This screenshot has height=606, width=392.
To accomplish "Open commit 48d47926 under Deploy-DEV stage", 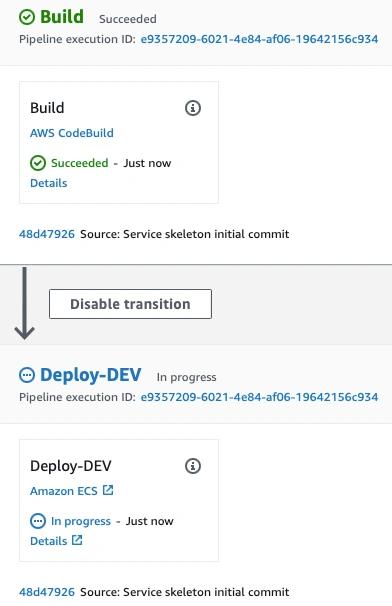I will click(47, 592).
